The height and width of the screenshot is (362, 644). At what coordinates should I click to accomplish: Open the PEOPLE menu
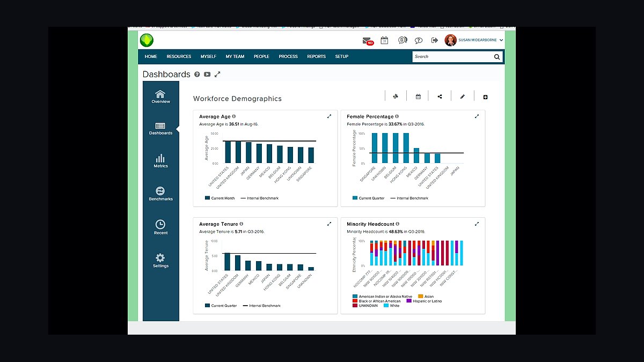(x=261, y=56)
